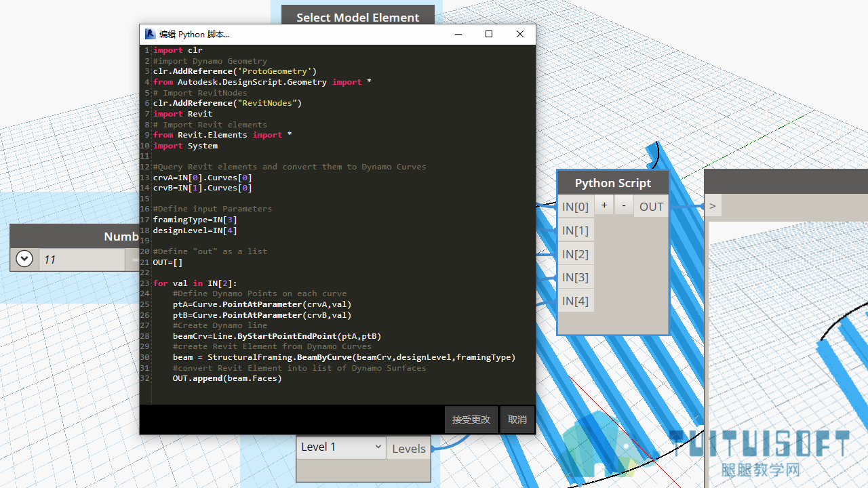Place cursor on 'framingType=IN[3]' line
Screen dimensions: 868x488
click(195, 220)
